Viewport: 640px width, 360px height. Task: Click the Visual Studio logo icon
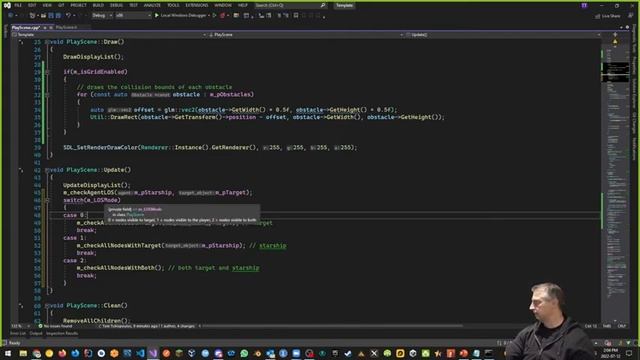coord(7,5)
